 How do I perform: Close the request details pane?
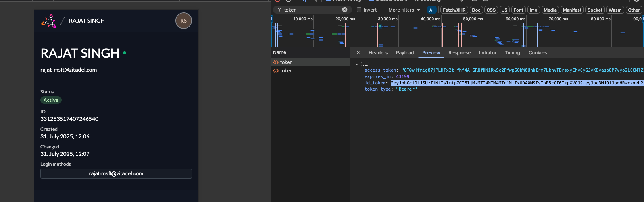(358, 52)
